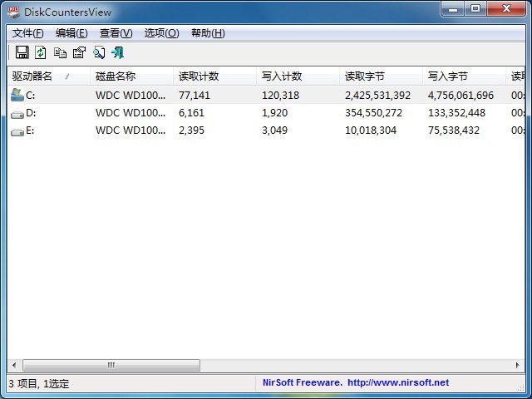The width and height of the screenshot is (532, 399).
Task: Select the E: drive row icon
Action: click(17, 131)
